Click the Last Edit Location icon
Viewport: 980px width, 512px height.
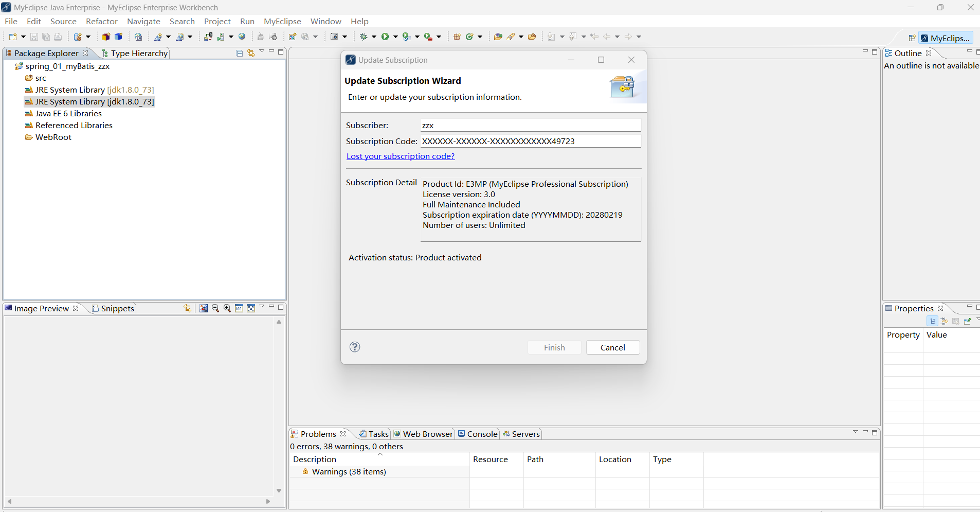click(594, 37)
